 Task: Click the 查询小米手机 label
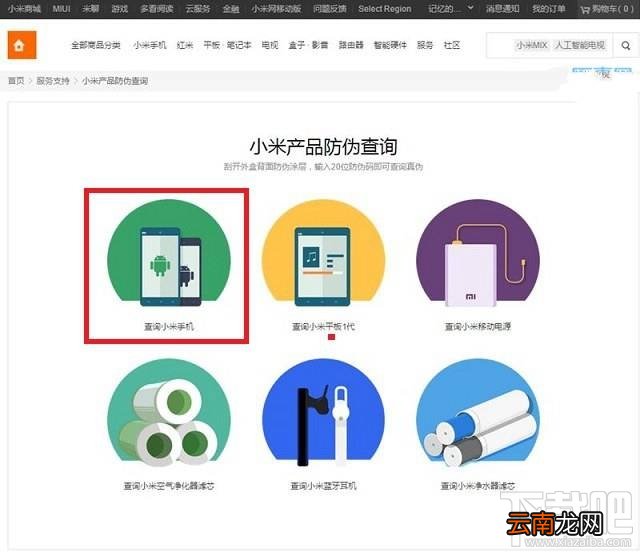click(x=169, y=326)
